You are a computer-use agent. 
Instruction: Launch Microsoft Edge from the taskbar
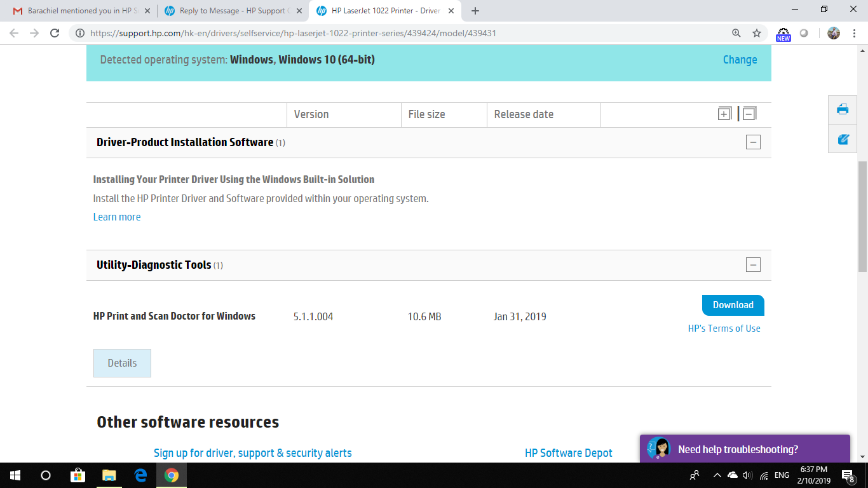click(x=140, y=475)
